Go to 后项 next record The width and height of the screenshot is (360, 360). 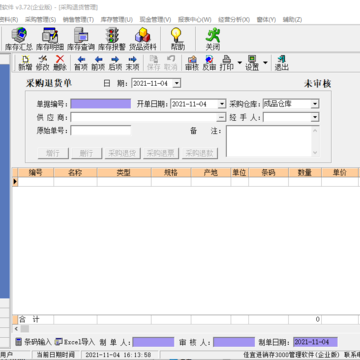[115, 63]
